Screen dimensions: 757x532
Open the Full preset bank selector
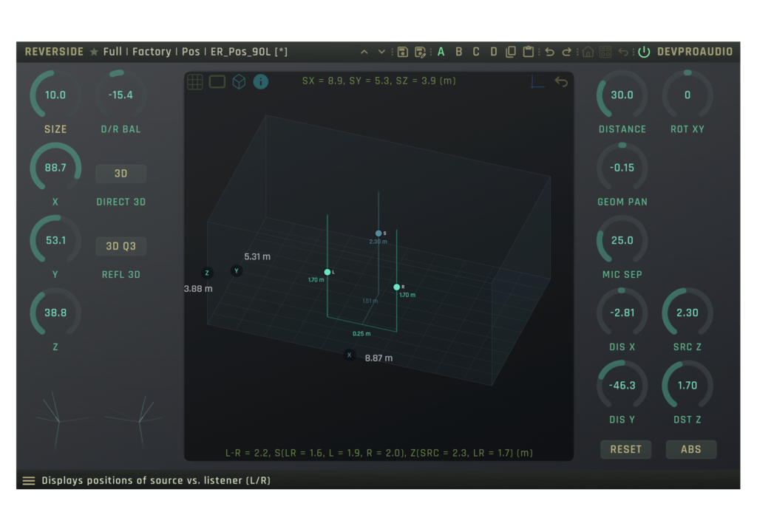click(x=112, y=52)
